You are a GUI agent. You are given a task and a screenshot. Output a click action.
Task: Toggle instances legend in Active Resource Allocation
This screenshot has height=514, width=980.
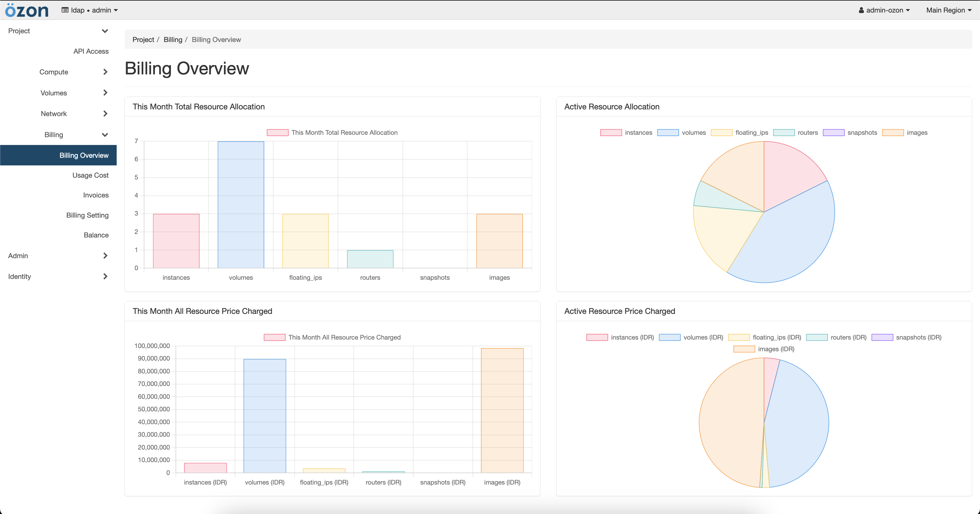point(626,132)
